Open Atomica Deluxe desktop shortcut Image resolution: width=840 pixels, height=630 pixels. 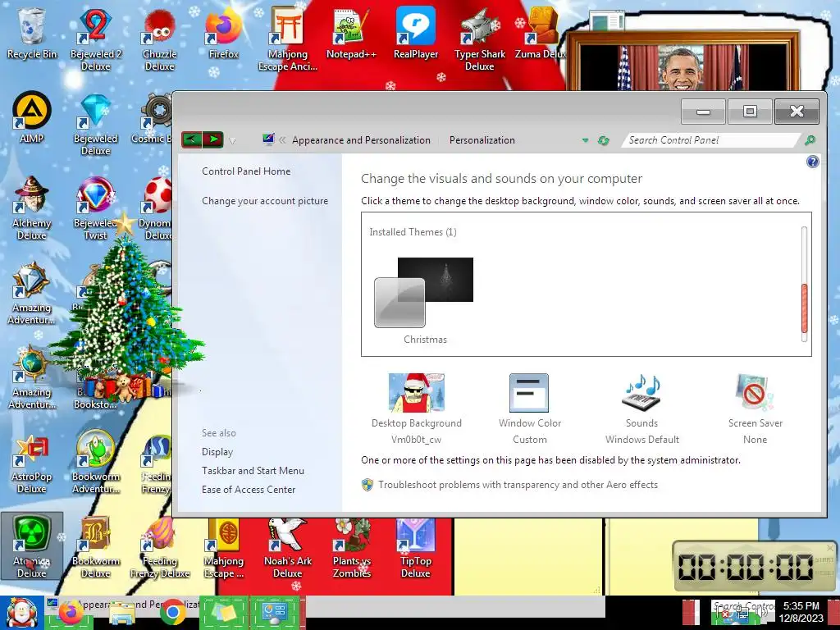click(x=32, y=546)
